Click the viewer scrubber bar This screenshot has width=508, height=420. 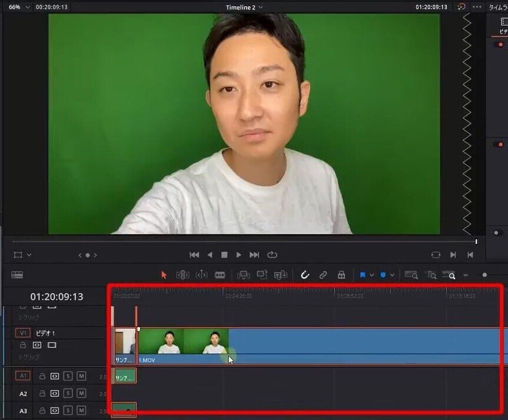coord(244,242)
